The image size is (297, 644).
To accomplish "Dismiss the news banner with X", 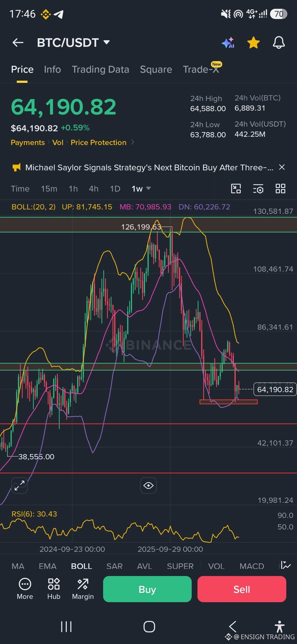I will click(x=282, y=167).
